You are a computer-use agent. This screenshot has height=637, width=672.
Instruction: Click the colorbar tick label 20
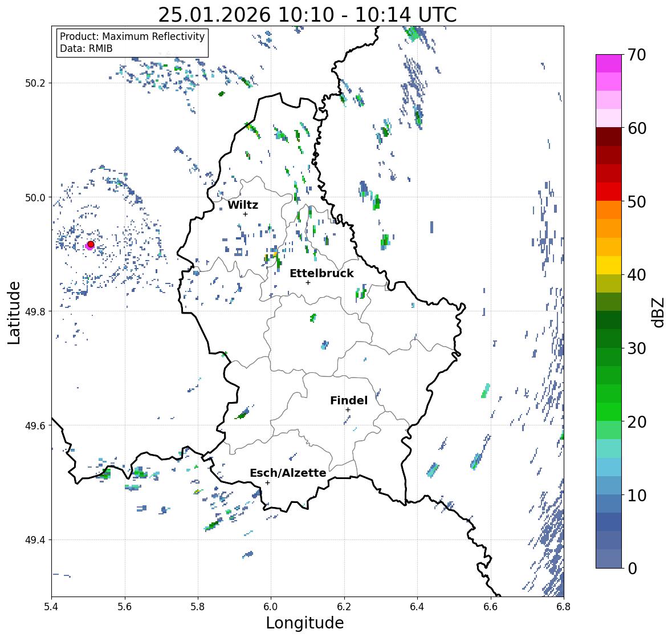click(637, 422)
